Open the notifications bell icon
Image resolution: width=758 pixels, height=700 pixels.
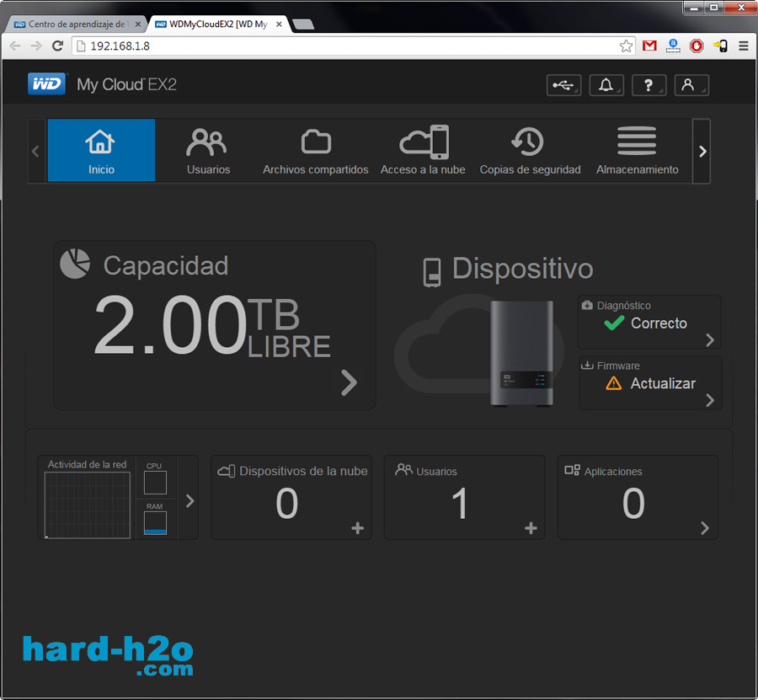click(x=606, y=86)
